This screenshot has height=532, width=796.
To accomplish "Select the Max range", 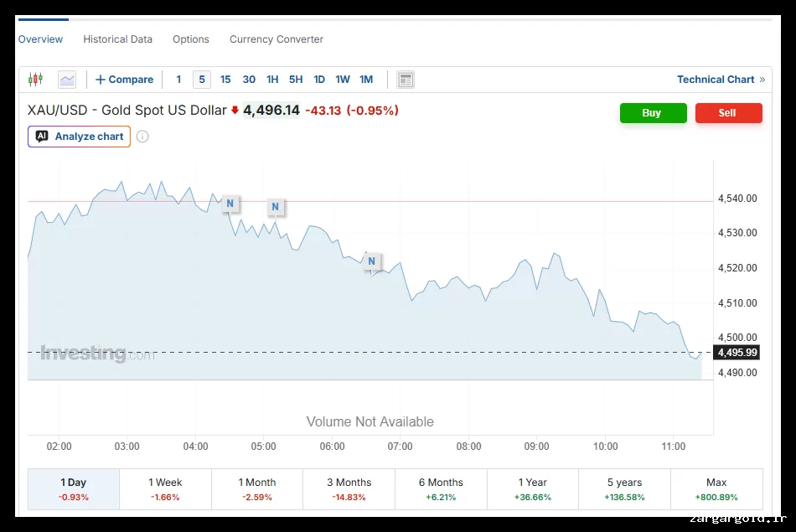I will coord(716,488).
